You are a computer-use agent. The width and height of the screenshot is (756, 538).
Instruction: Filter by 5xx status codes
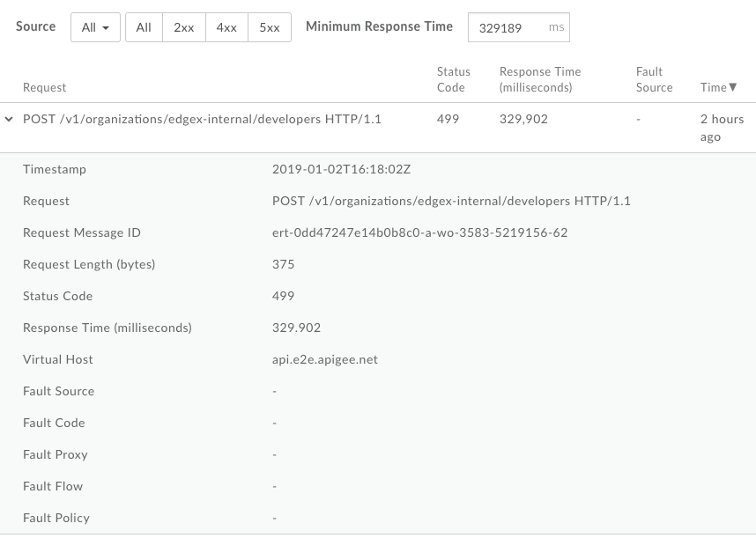point(269,27)
